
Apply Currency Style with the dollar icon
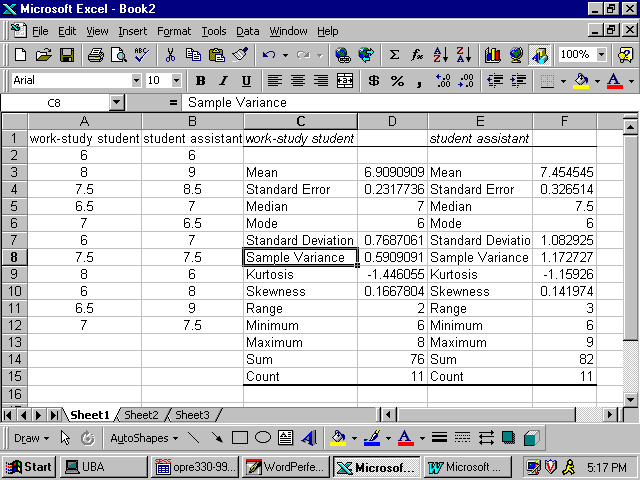tap(374, 80)
